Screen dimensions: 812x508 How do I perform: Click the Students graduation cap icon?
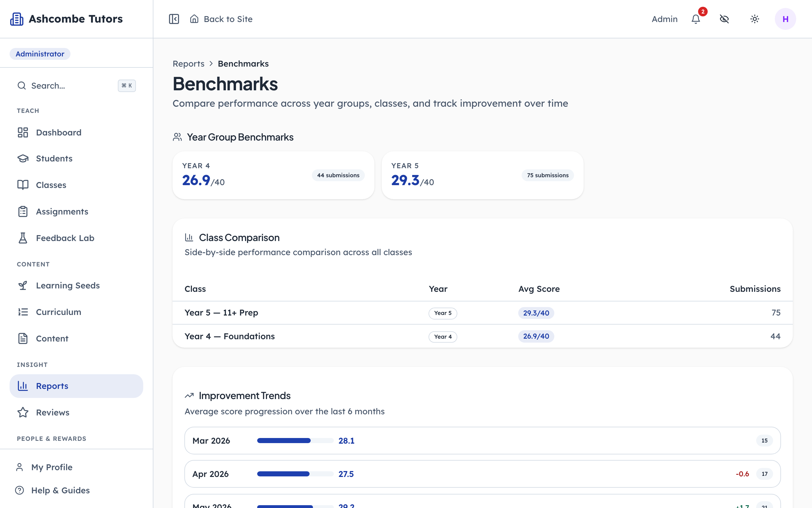(23, 159)
